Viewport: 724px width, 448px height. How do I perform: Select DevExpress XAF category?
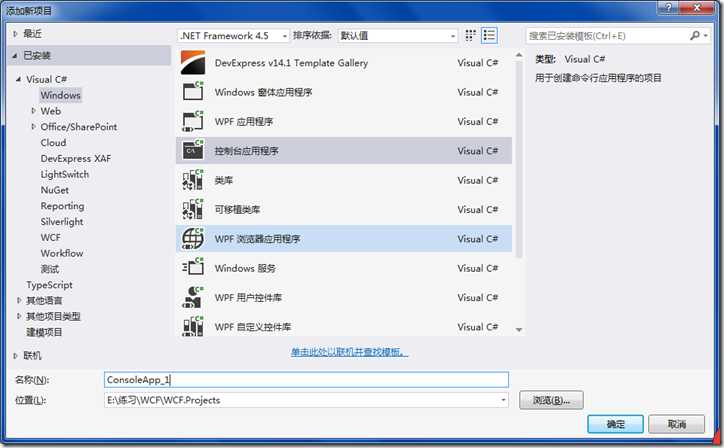(76, 158)
